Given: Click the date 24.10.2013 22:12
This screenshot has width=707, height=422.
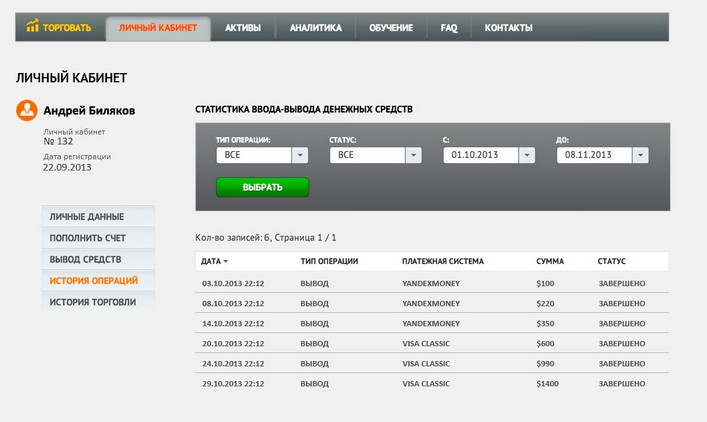Looking at the screenshot, I should [233, 364].
